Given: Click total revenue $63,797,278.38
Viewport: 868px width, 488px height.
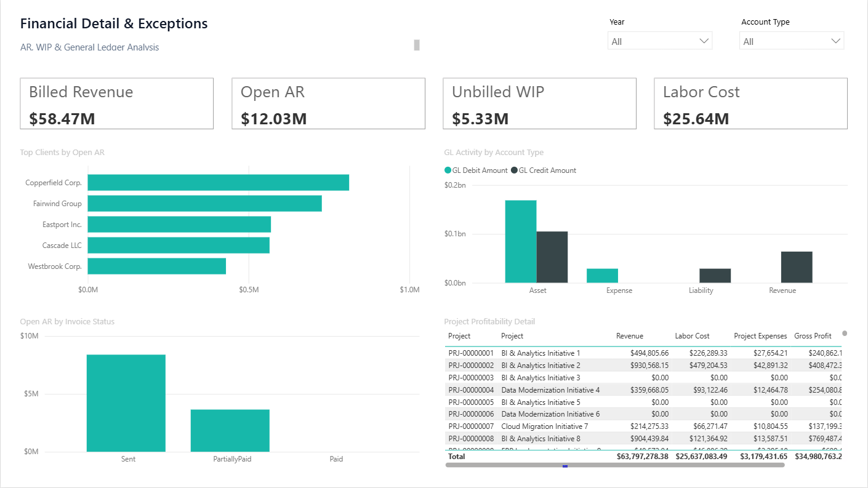Looking at the screenshot, I should (x=643, y=457).
